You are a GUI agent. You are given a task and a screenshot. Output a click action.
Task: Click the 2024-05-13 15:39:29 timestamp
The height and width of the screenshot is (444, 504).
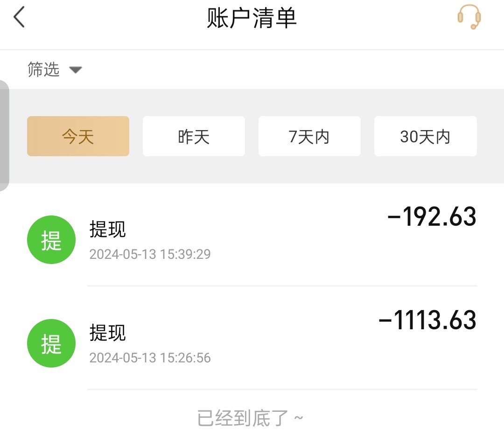pos(150,254)
